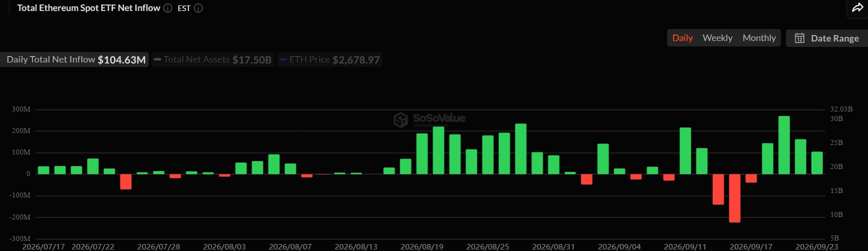Click the $2,678.97 ETH price value

coord(356,60)
